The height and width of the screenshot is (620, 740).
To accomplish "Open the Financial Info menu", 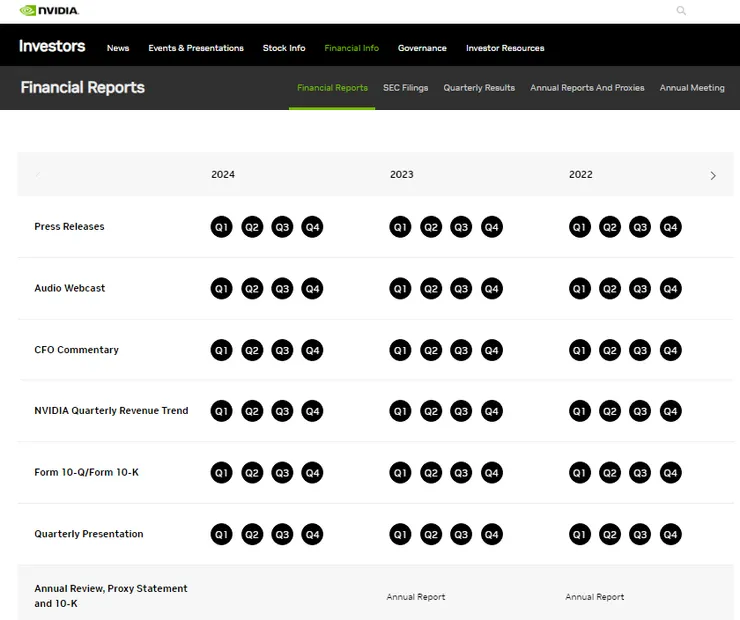I will tap(352, 48).
